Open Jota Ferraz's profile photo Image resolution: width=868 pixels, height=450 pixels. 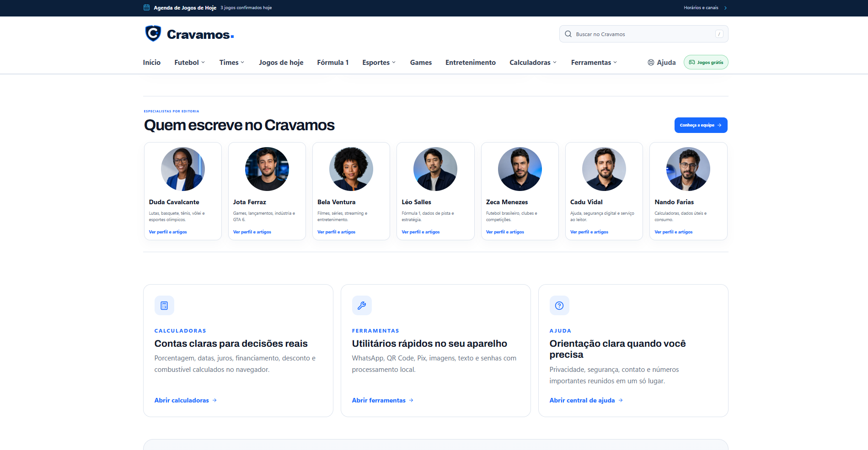tap(267, 169)
